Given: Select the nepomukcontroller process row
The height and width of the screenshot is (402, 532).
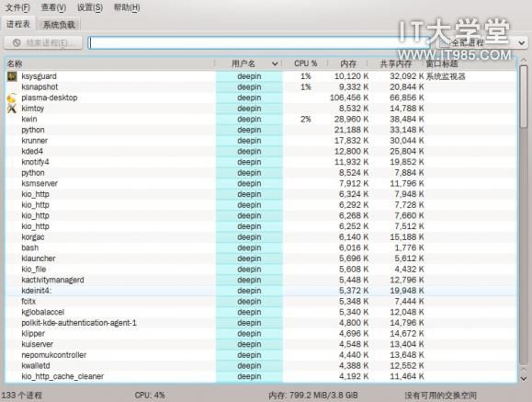Looking at the screenshot, I should click(x=261, y=355).
